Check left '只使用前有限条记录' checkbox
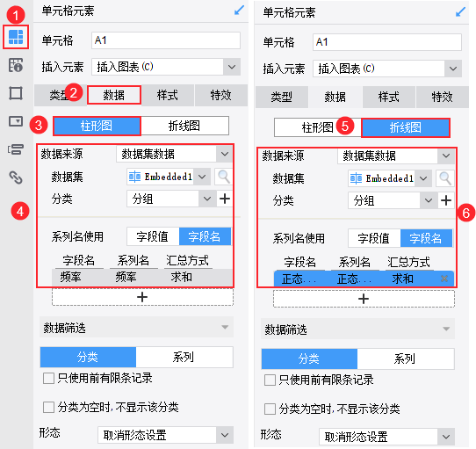The height and width of the screenshot is (449, 476). click(48, 379)
